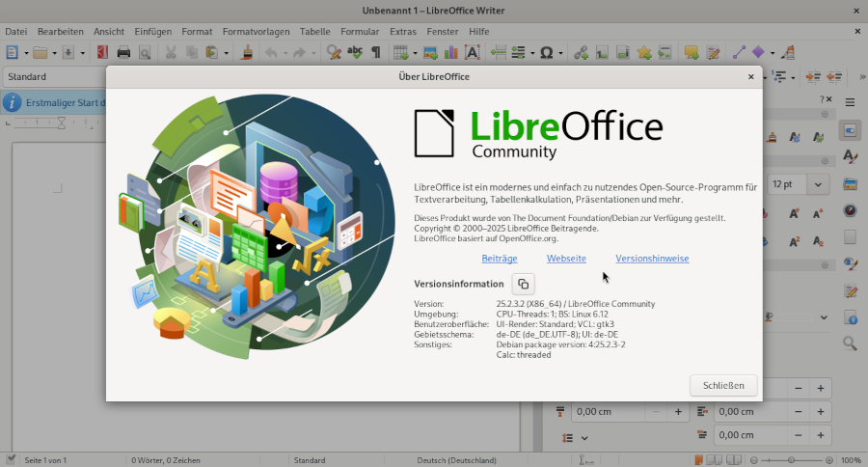Click the Cut scissors icon

pos(171,53)
